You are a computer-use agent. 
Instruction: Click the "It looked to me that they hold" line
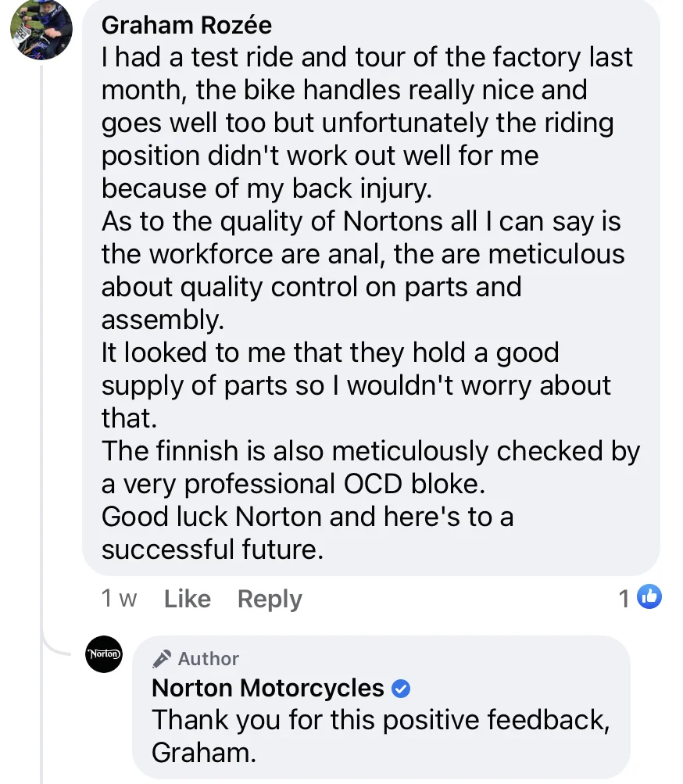(x=331, y=353)
